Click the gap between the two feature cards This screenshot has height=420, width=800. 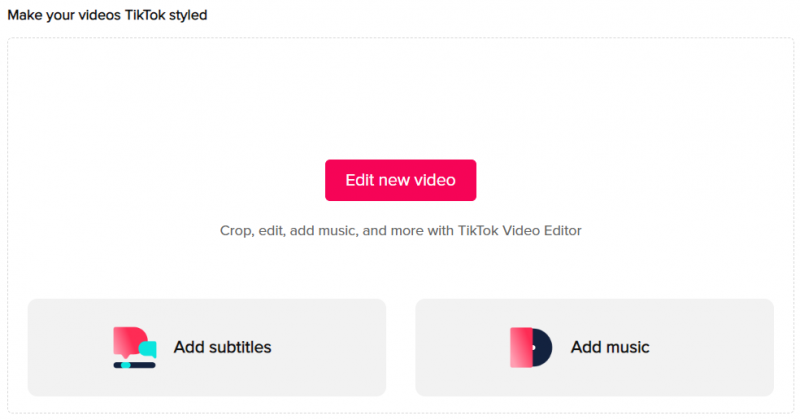[400, 347]
